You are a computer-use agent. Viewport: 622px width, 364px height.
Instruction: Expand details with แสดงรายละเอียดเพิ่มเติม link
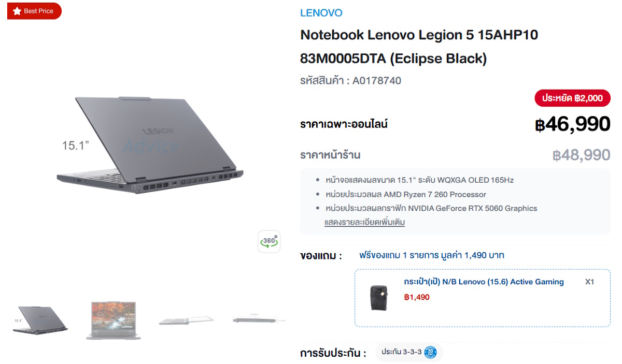click(x=364, y=222)
